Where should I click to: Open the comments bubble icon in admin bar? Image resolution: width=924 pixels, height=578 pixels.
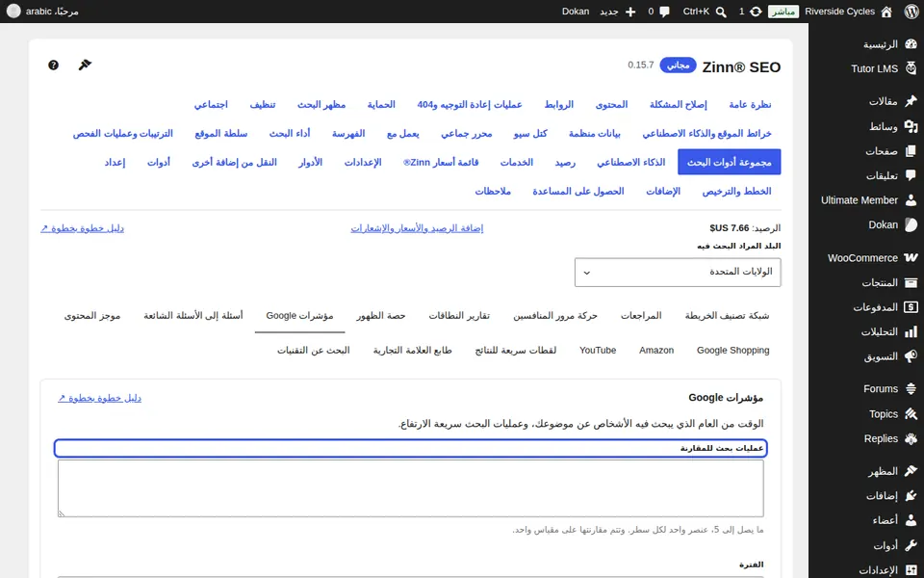[x=665, y=12]
